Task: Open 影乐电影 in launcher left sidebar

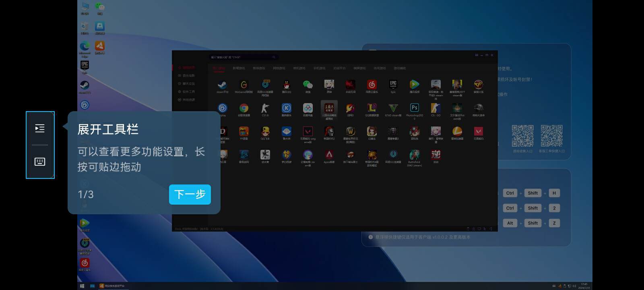Action: [186, 76]
